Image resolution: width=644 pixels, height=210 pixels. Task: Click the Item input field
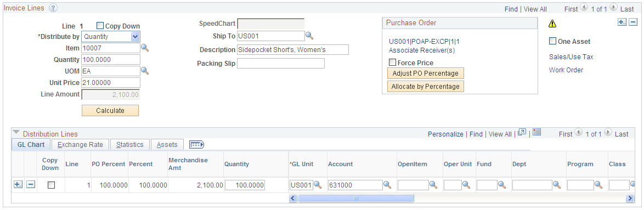(x=111, y=48)
